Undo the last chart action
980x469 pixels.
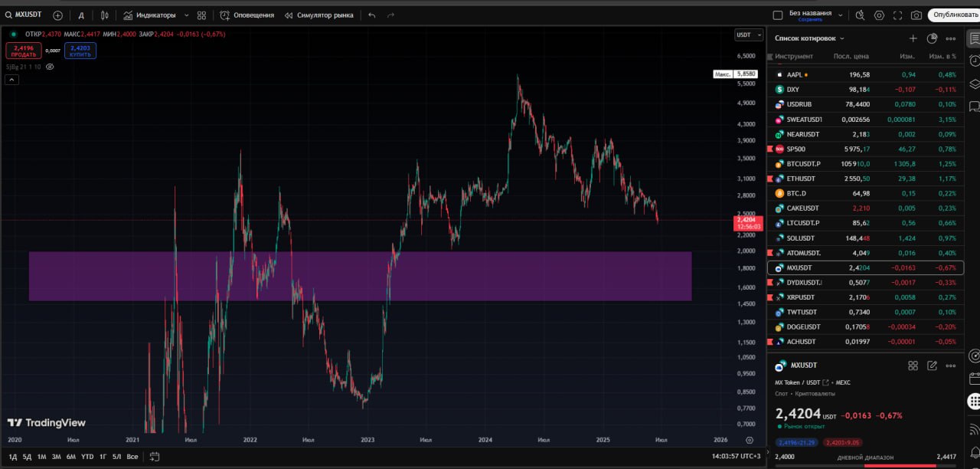click(372, 15)
